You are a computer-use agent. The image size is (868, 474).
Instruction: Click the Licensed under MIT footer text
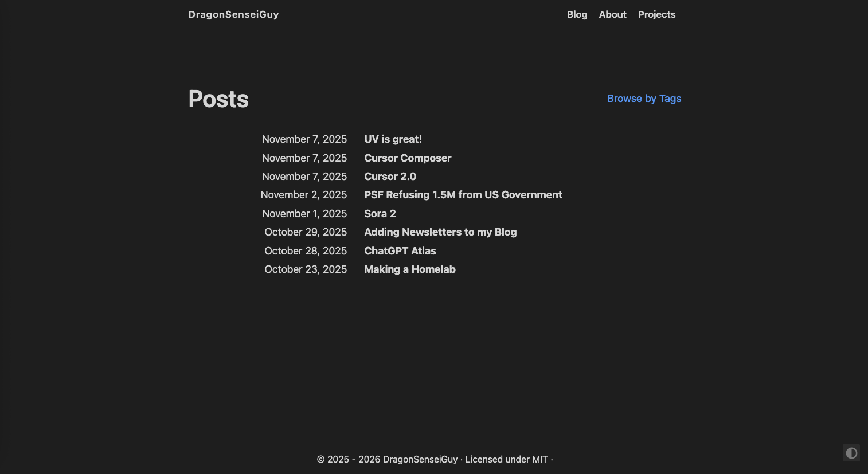pos(506,459)
